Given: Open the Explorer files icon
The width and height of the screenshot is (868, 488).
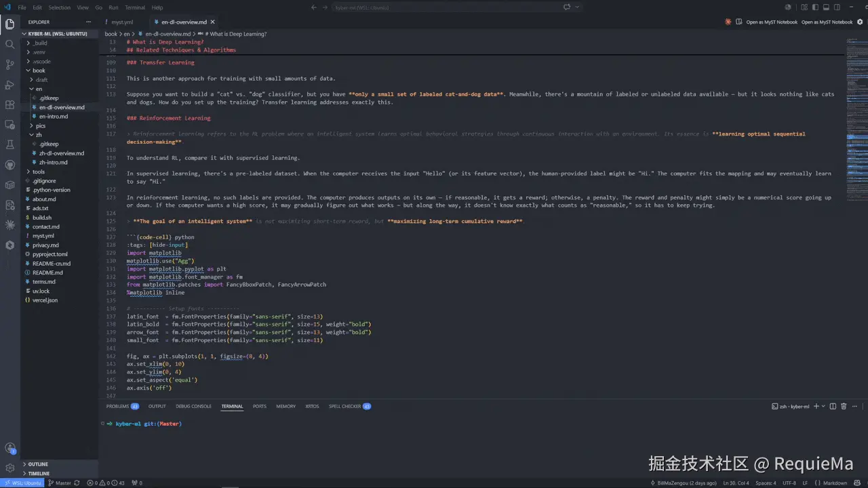Looking at the screenshot, I should click(9, 24).
